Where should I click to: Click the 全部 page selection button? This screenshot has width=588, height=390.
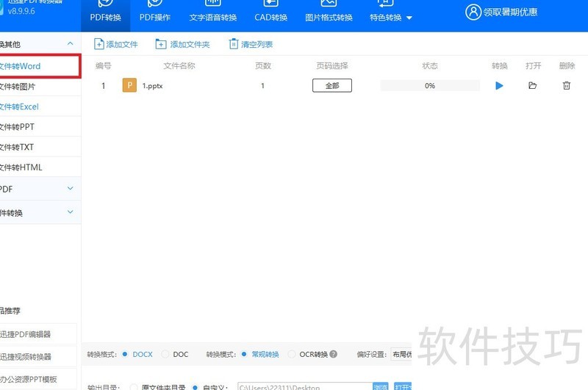[332, 85]
